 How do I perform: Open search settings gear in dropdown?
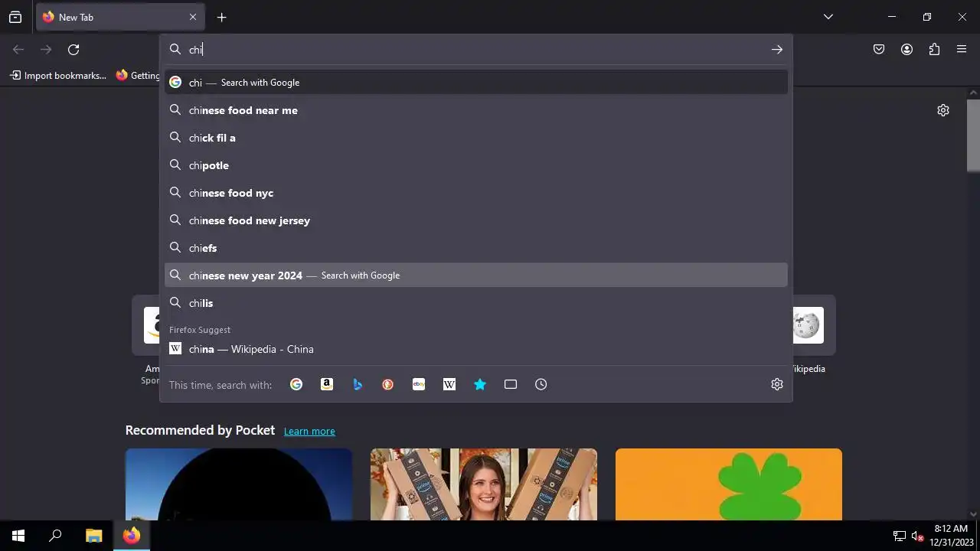777,384
